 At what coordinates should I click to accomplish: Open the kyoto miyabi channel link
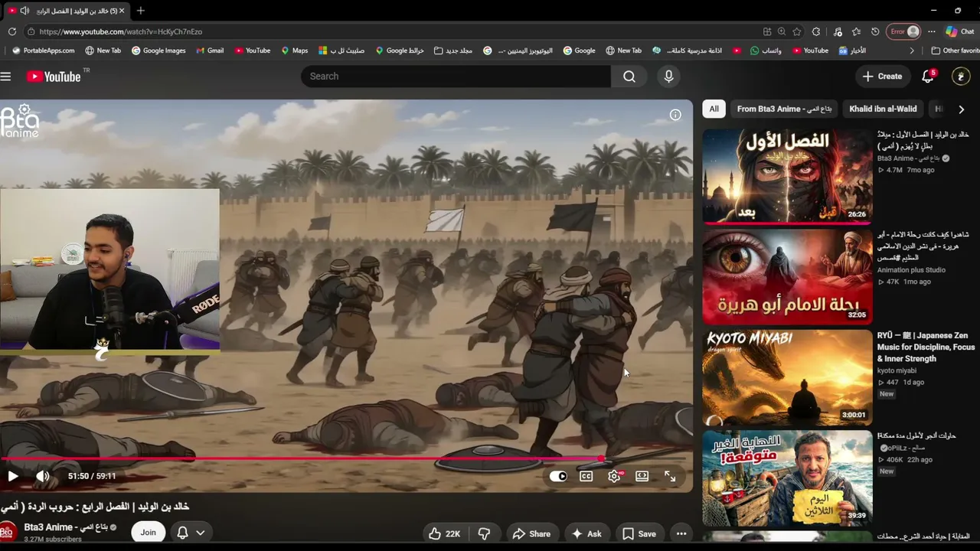[x=897, y=371]
